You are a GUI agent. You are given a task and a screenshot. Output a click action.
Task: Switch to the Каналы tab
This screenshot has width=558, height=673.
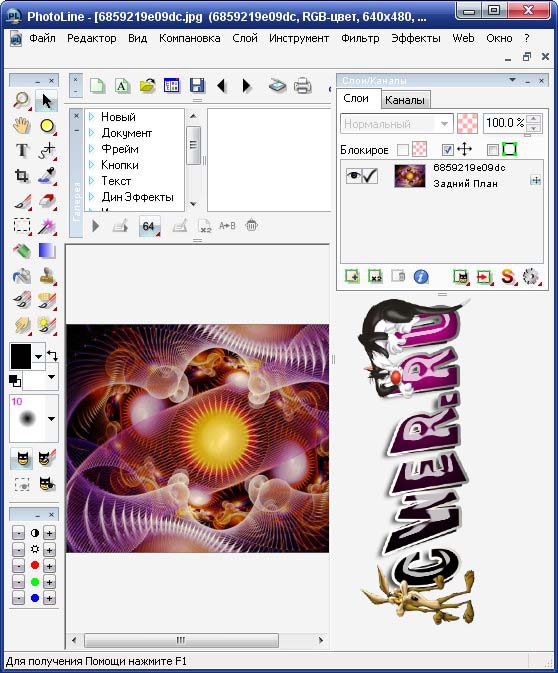404,100
